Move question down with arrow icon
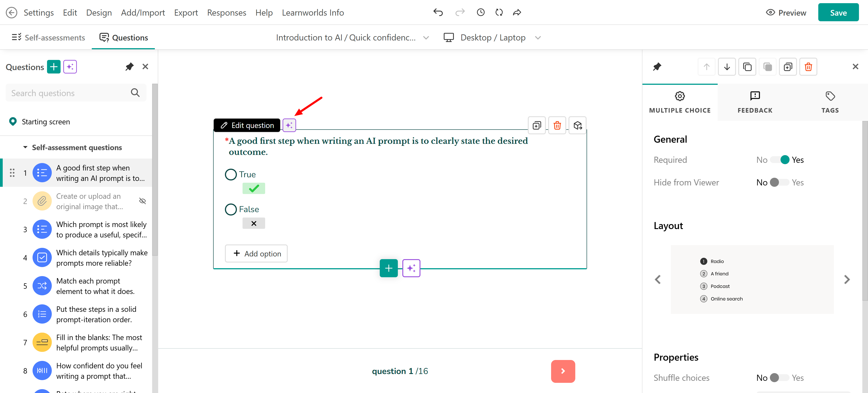Viewport: 868px width, 393px height. coord(727,67)
